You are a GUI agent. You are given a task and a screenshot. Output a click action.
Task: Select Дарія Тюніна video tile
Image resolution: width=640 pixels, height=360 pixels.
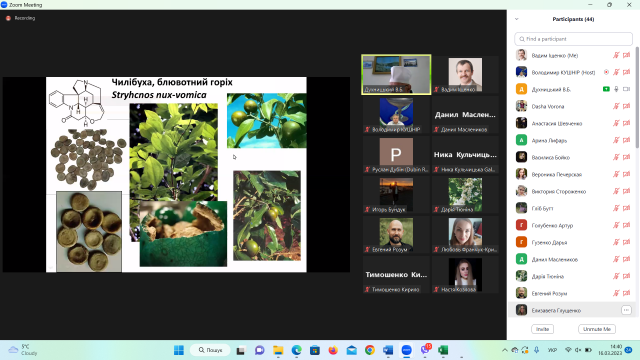[x=465, y=195]
